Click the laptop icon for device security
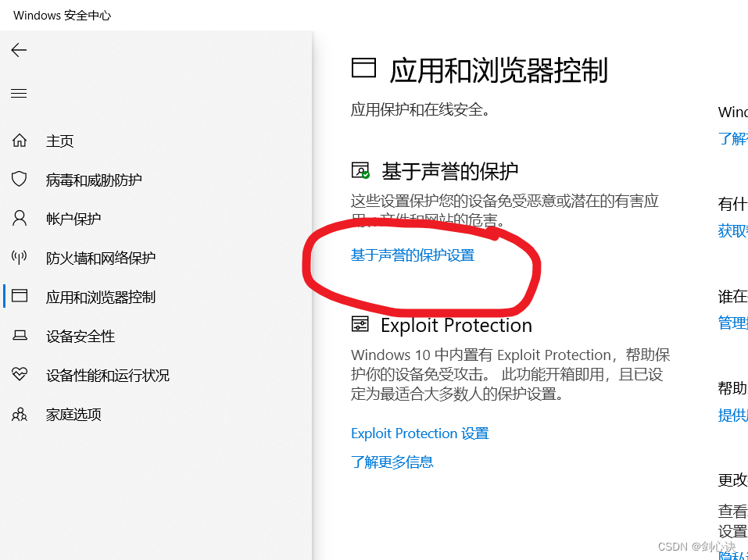The width and height of the screenshot is (748, 560). pyautogui.click(x=20, y=336)
